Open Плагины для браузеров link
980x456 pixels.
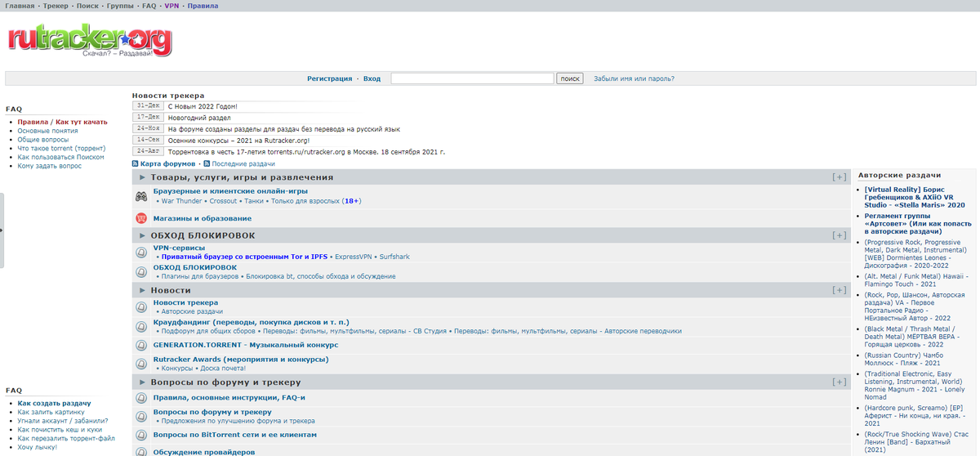point(199,276)
